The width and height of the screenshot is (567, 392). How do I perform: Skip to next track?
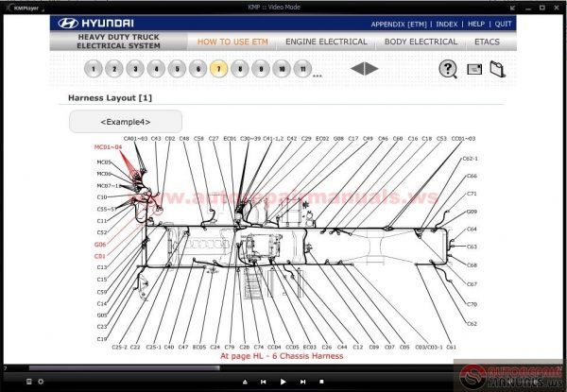(303, 382)
